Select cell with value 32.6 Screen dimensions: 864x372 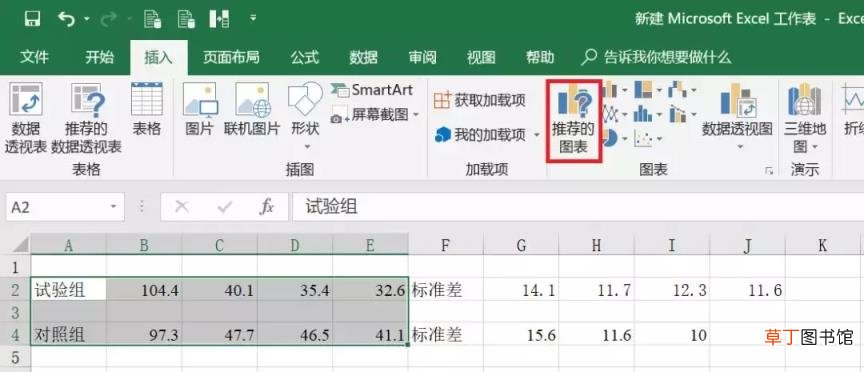(x=370, y=290)
